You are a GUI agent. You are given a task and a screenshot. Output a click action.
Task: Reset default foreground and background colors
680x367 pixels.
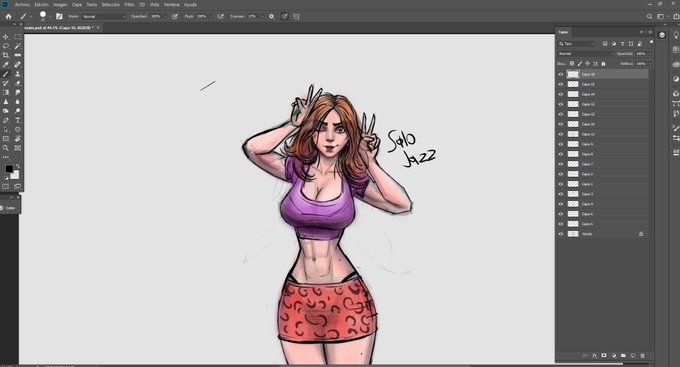(x=6, y=177)
